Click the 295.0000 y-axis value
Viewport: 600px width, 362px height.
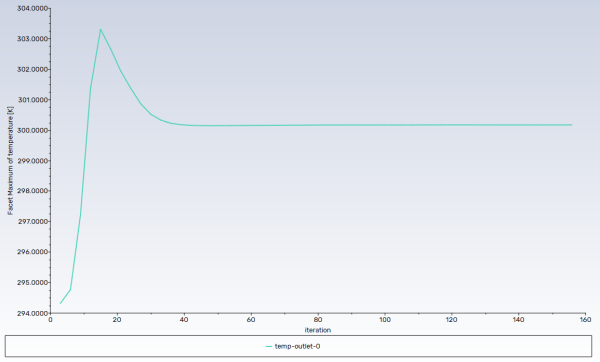coord(33,282)
